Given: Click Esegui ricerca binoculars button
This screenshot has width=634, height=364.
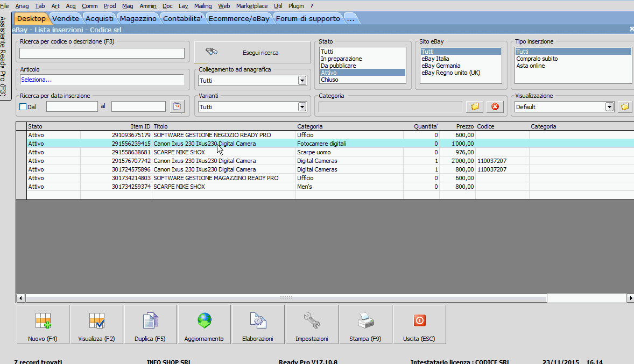Looking at the screenshot, I should 252,53.
